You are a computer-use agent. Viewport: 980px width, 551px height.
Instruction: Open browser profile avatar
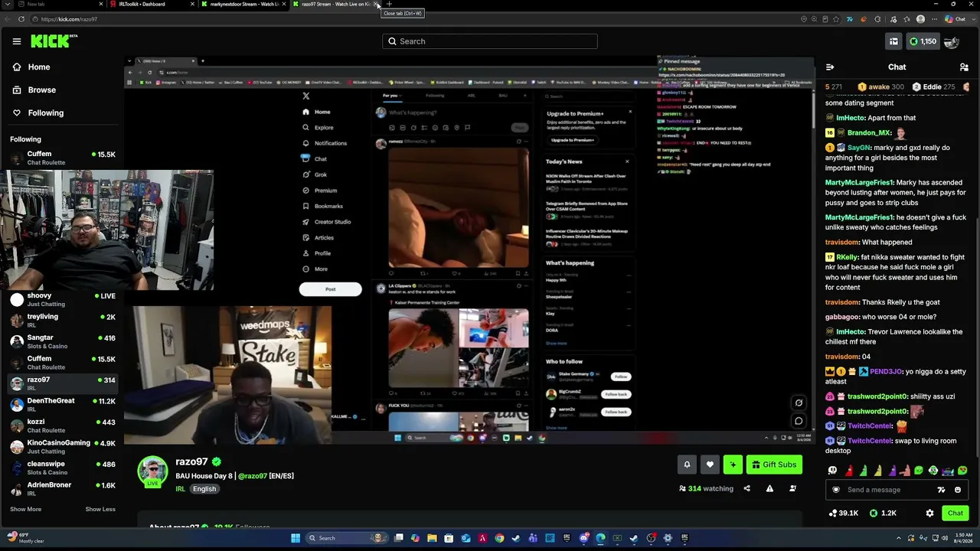click(920, 19)
